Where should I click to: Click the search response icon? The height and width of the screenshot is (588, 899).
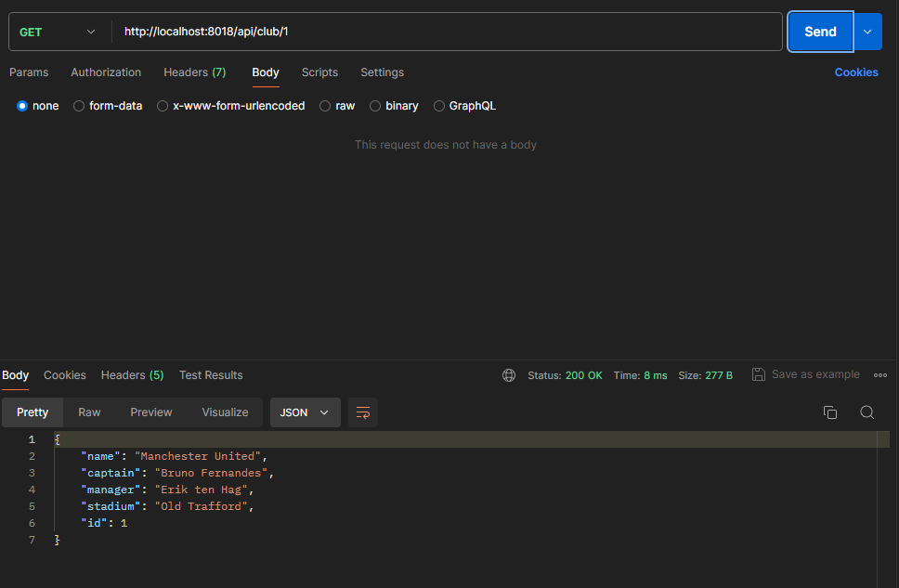pyautogui.click(x=866, y=412)
